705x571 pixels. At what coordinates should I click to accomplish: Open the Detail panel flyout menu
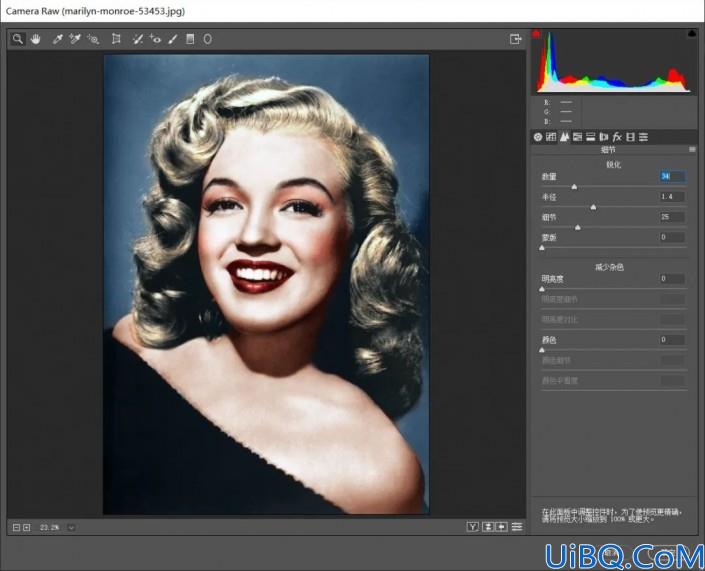point(692,149)
